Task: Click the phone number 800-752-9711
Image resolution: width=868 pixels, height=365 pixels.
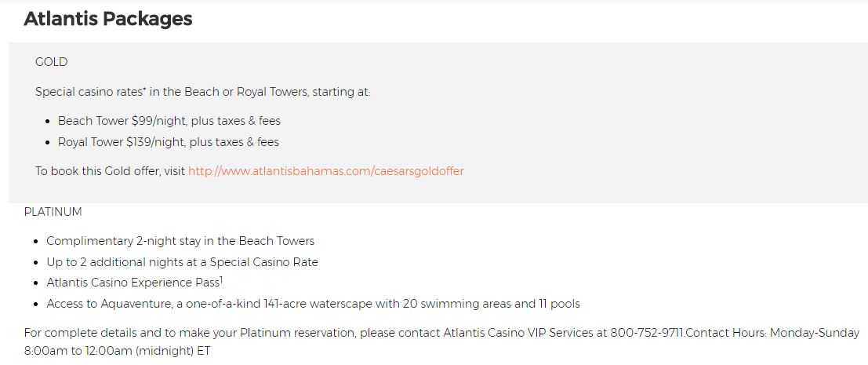Action: [648, 334]
